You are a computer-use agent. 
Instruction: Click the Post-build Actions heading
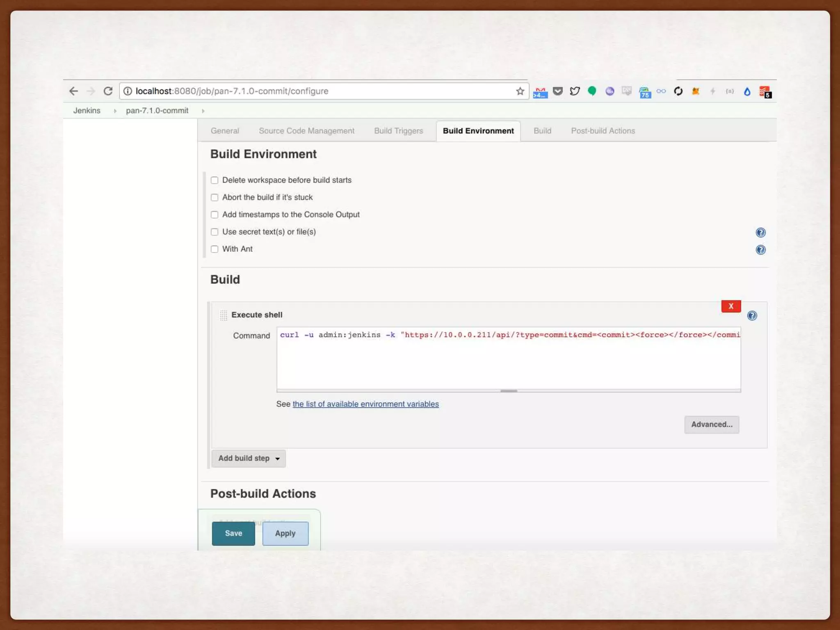[263, 494]
